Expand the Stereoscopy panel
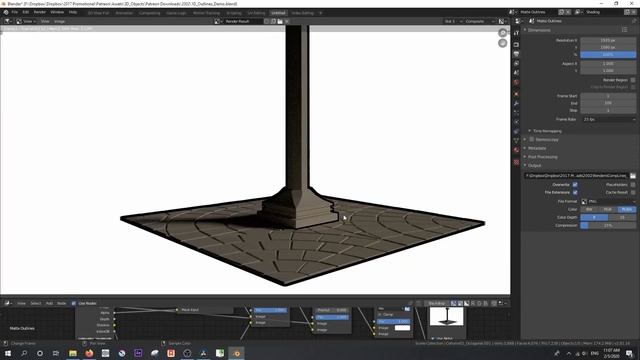640x360 pixels. (525, 140)
